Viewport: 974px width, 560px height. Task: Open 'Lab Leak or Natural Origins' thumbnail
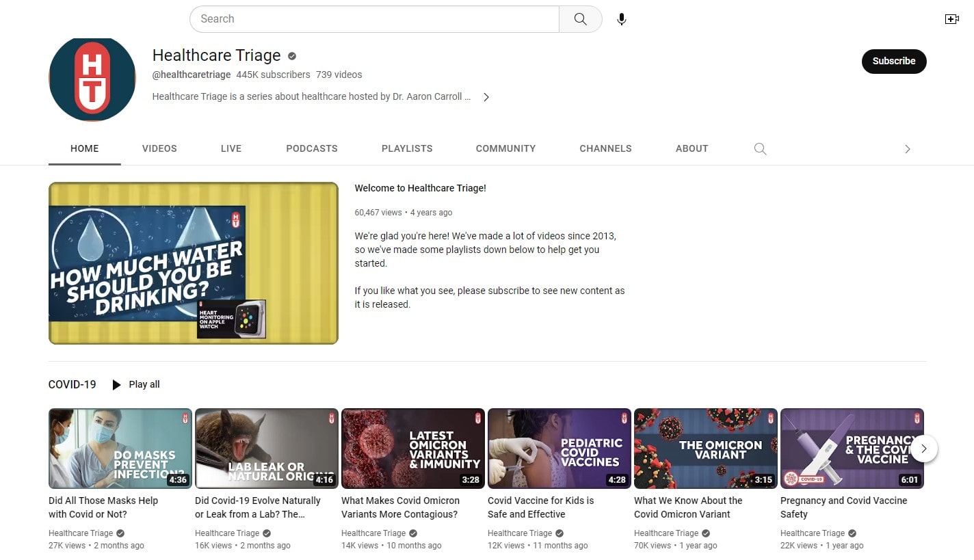267,449
